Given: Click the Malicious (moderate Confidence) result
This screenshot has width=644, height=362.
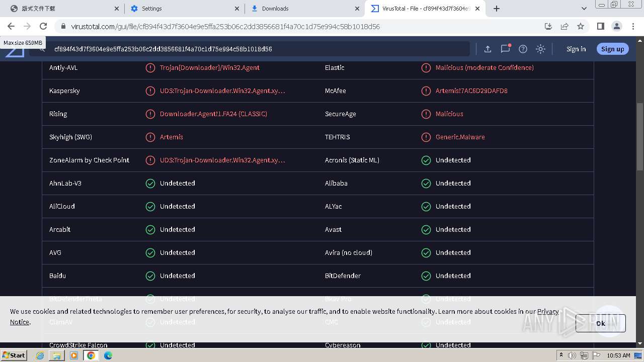Looking at the screenshot, I should pos(485,67).
